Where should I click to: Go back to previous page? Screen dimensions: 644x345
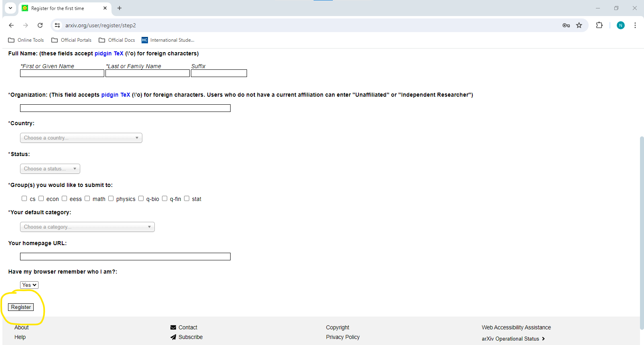(x=11, y=25)
